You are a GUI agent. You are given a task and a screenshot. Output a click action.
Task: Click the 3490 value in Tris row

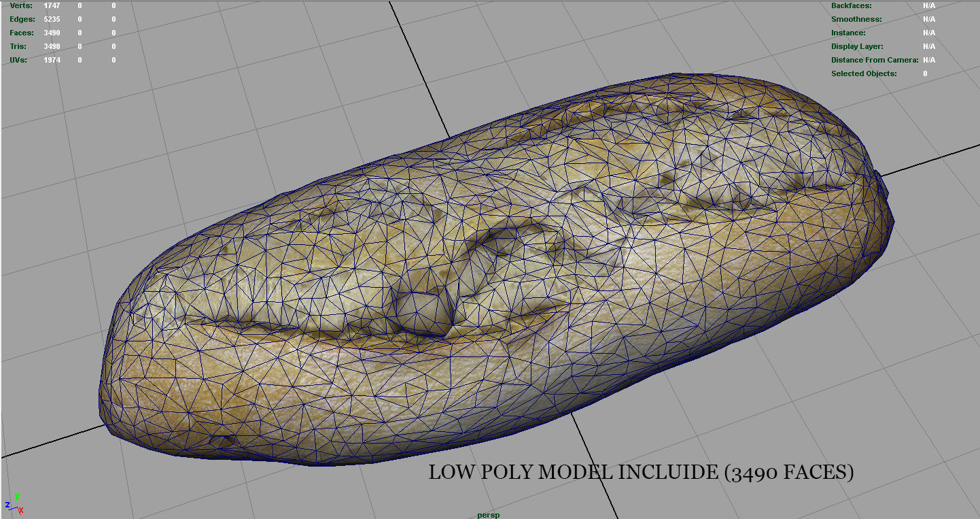[52, 46]
